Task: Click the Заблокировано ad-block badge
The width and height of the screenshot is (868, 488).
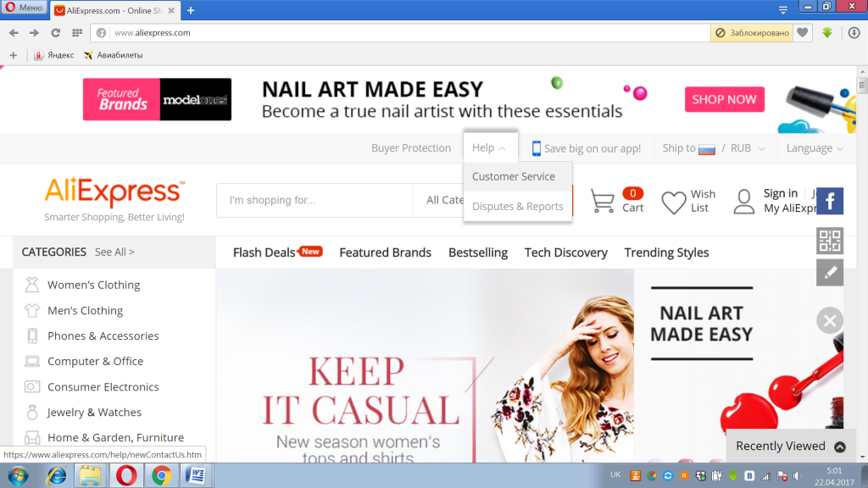Action: point(752,33)
